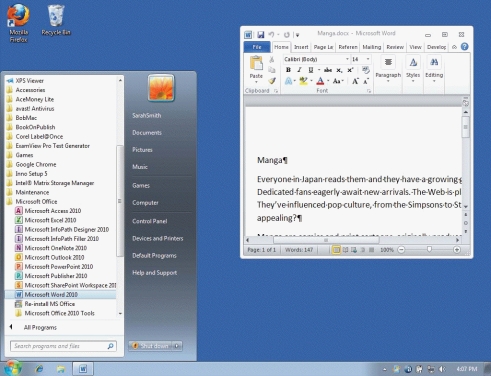The image size is (491, 376).
Task: Open Devices and Printers from the Start menu
Action: click(158, 238)
